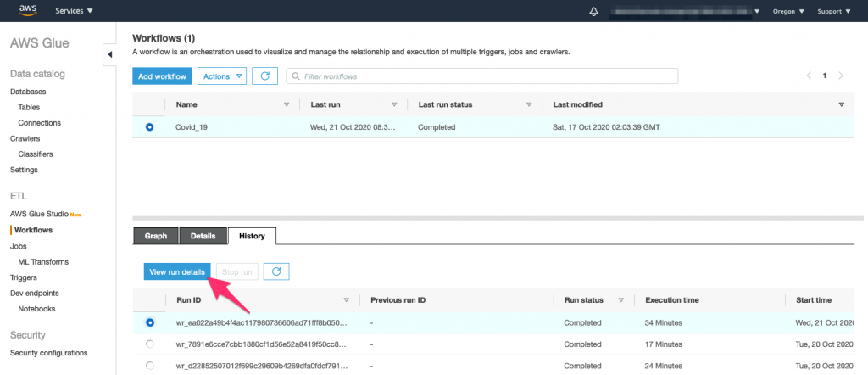The width and height of the screenshot is (868, 375).
Task: Click run ID wr_7891e6cce7cbb text
Action: tap(262, 344)
